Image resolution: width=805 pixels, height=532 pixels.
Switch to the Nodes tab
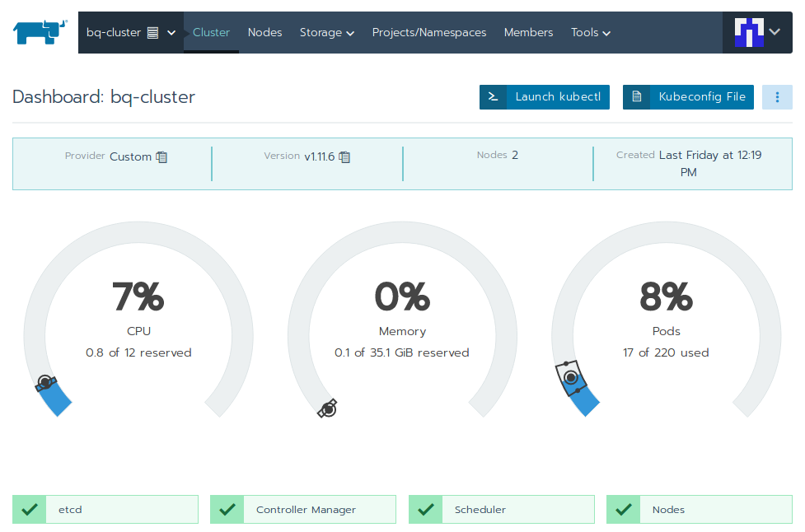pyautogui.click(x=264, y=33)
